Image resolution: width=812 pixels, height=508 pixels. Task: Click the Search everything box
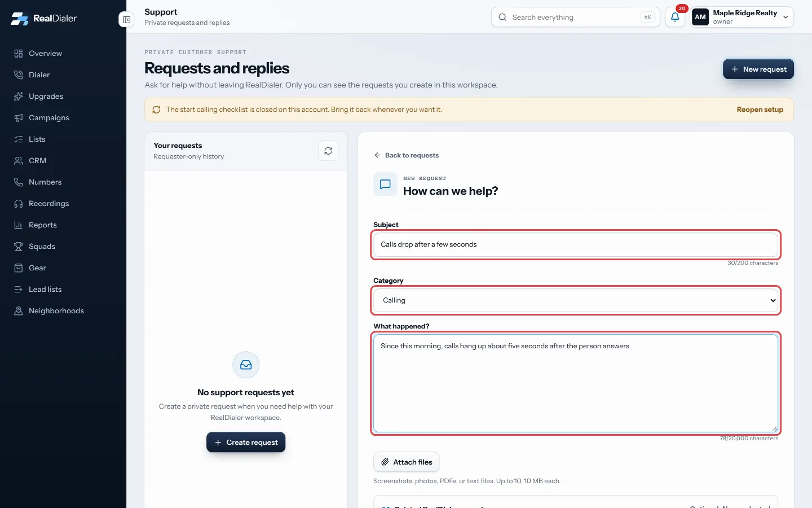click(576, 17)
